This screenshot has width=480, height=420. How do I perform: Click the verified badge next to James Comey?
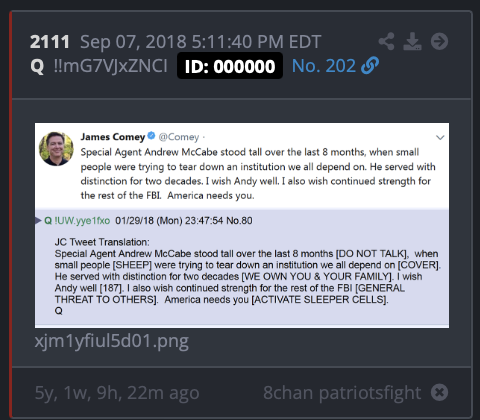(x=151, y=135)
